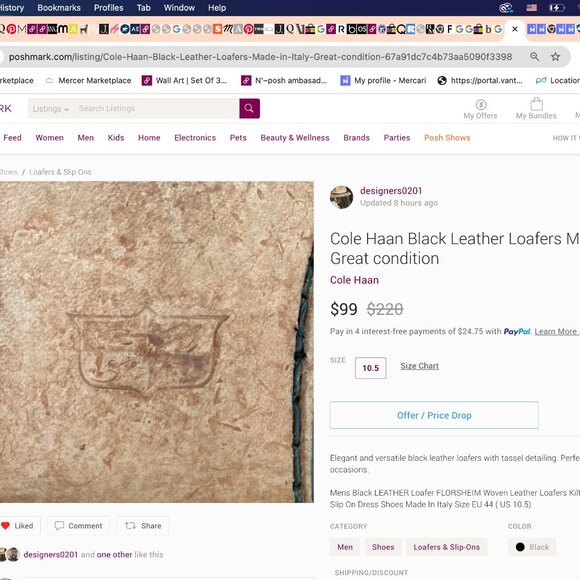Screen dimensions: 580x580
Task: Close the active browser tab
Action: (x=515, y=29)
